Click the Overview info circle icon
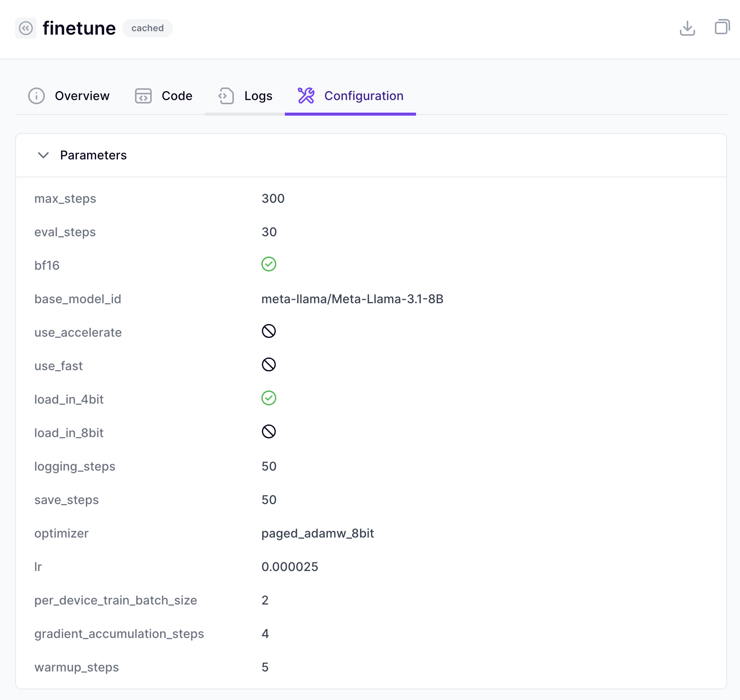The width and height of the screenshot is (740, 700). (36, 96)
